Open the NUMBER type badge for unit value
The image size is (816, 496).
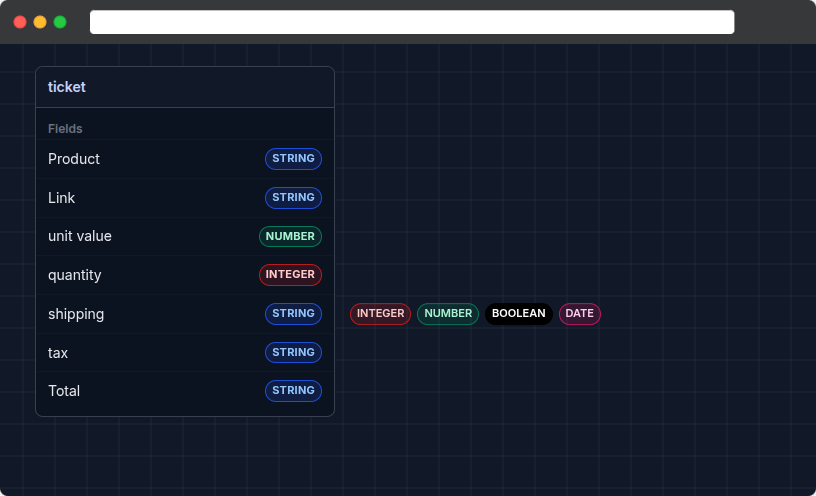click(290, 236)
